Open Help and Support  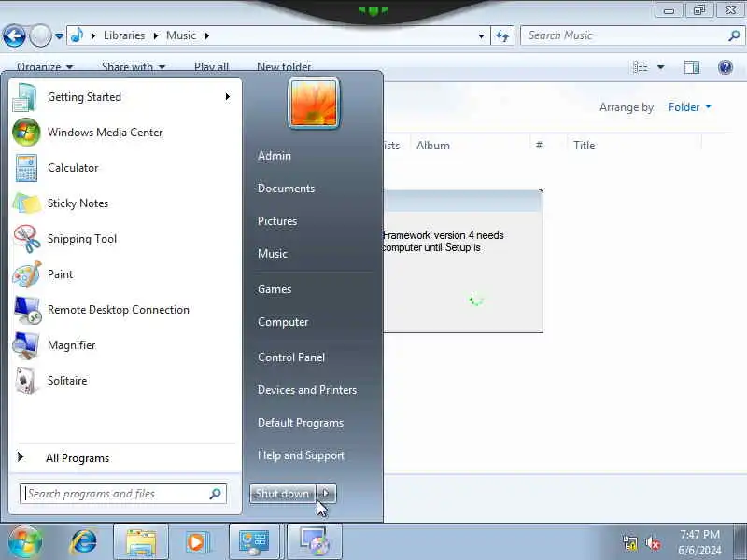point(301,455)
